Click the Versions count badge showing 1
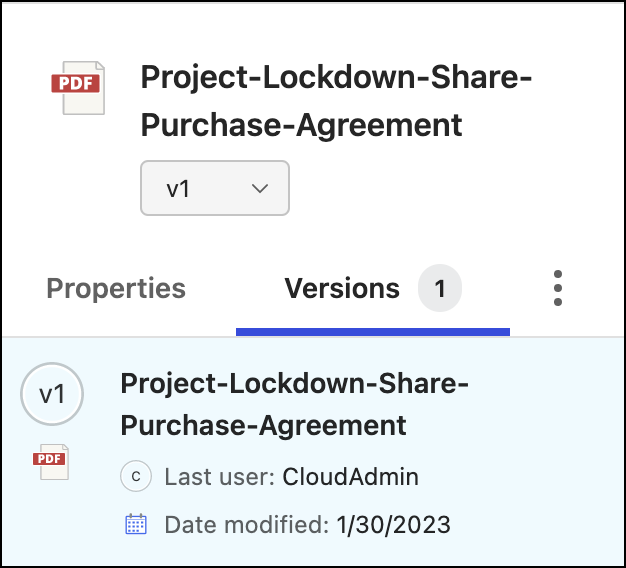The image size is (626, 568). click(439, 289)
